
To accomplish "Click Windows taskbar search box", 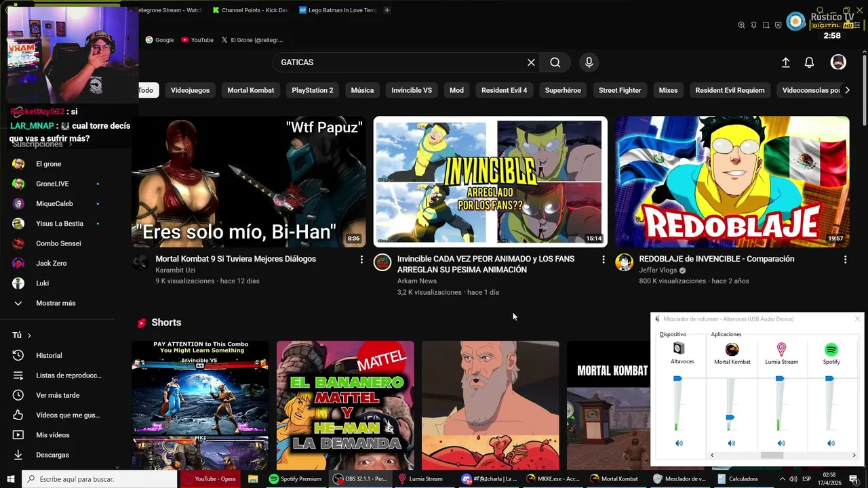I will [x=100, y=479].
